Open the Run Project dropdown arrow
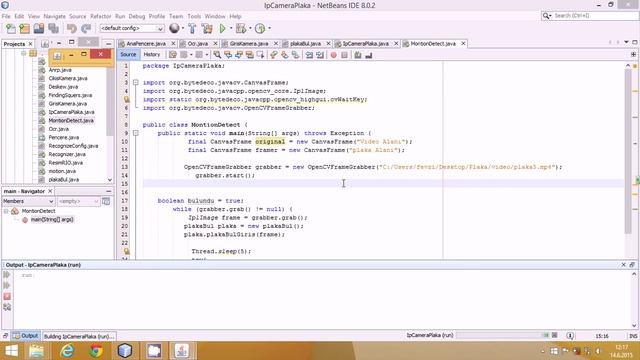This screenshot has height=360, width=640. pyautogui.click(x=231, y=28)
